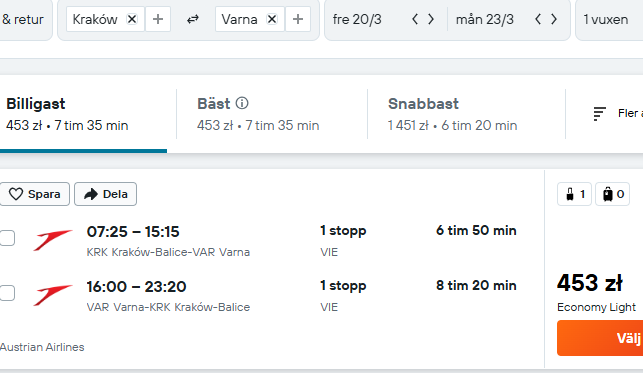Click the checked baggage count icon
The height and width of the screenshot is (373, 643).
[x=613, y=194]
